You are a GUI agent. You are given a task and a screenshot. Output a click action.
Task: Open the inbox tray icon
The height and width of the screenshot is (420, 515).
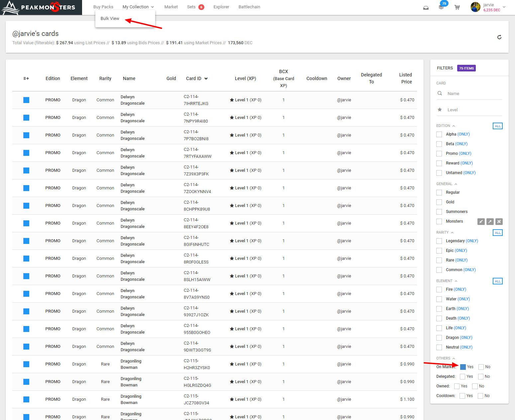pos(426,8)
